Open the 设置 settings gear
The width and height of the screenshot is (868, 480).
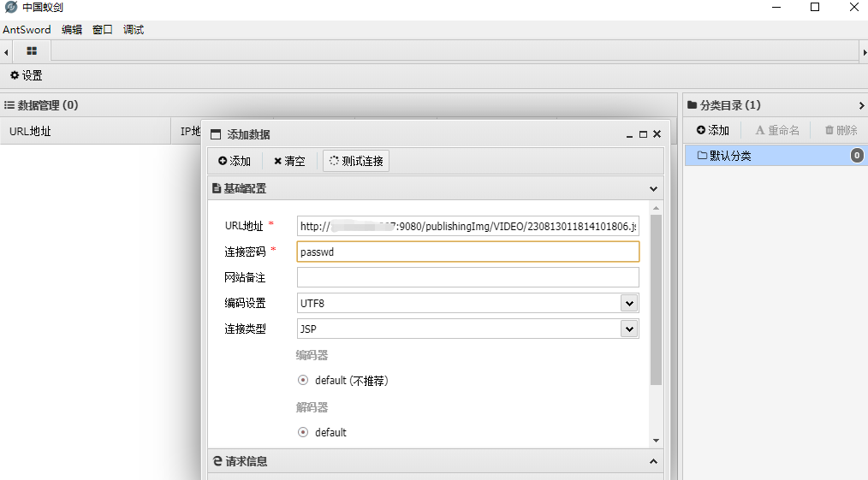point(26,75)
